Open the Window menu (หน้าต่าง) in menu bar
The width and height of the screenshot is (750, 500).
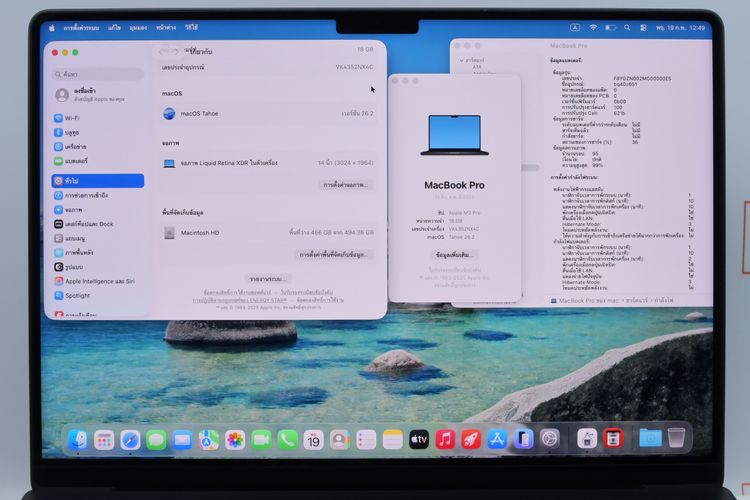(x=166, y=28)
